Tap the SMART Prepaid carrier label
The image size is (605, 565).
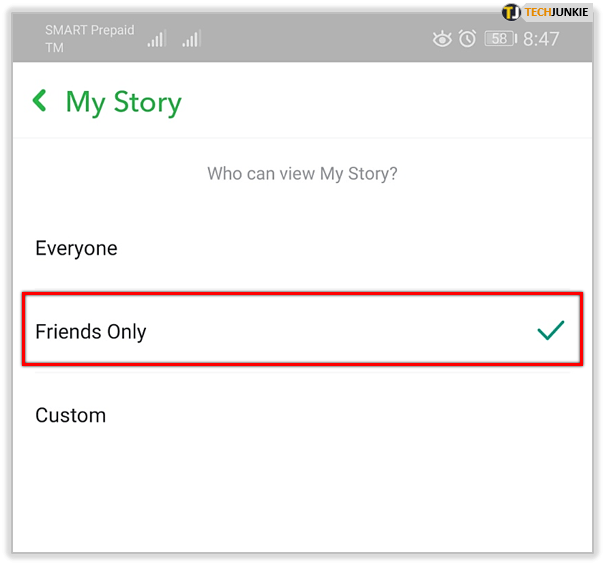coord(90,30)
